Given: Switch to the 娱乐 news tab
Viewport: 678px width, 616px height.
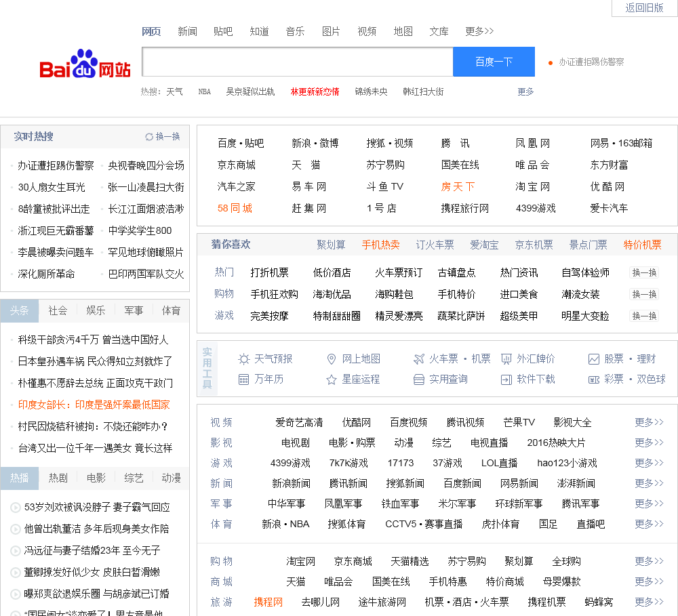Looking at the screenshot, I should 96,310.
